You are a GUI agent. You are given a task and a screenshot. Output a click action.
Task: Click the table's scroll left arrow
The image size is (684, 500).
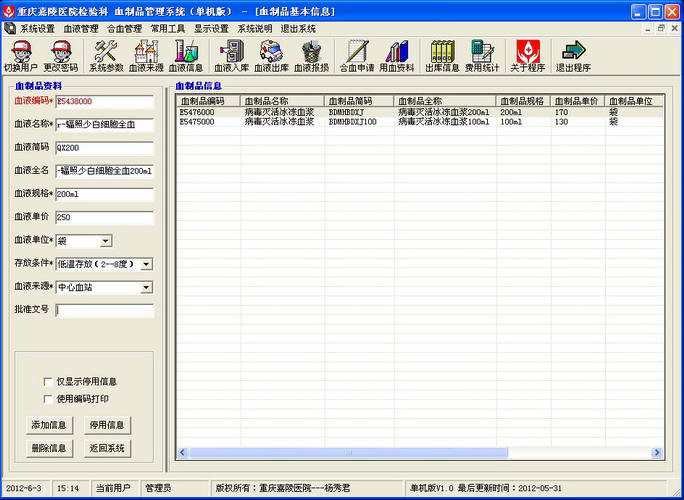click(x=183, y=452)
